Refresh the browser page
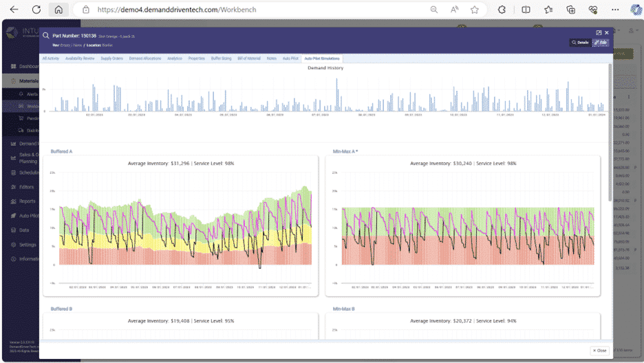Image resolution: width=644 pixels, height=363 pixels. tap(36, 10)
